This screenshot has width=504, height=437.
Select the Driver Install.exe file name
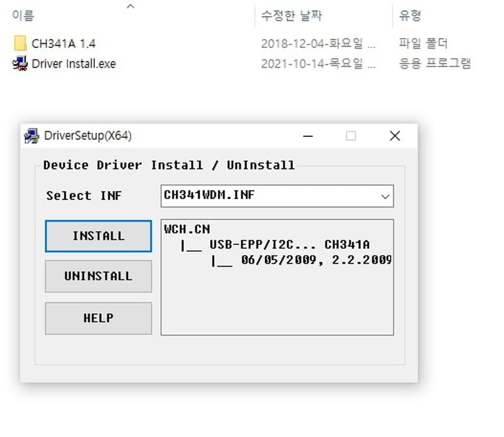(x=74, y=63)
